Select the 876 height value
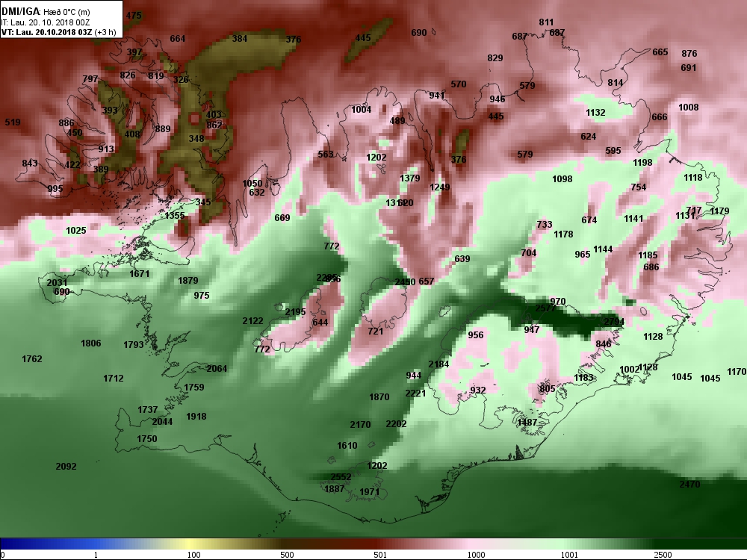Viewport: 747px width, 560px height. click(689, 54)
